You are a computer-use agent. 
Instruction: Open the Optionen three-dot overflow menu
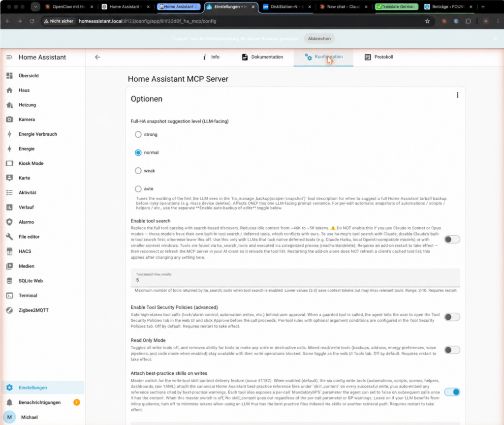coord(457,95)
